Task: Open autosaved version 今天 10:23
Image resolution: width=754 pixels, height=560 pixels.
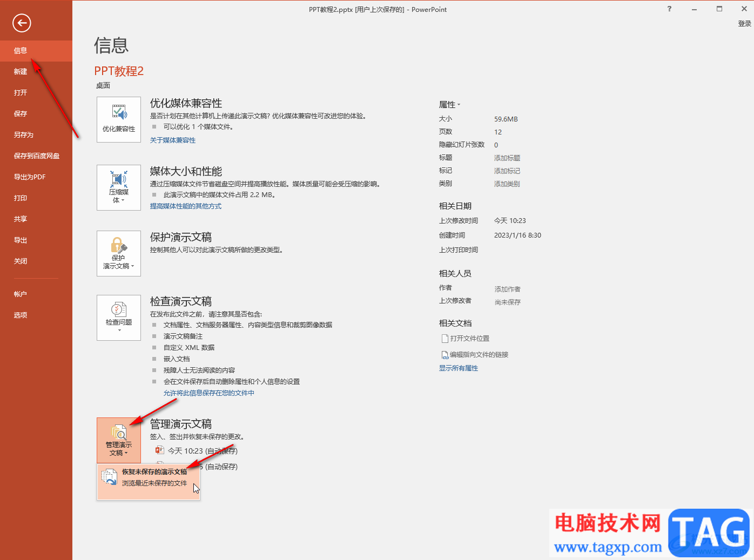Action: [x=203, y=451]
